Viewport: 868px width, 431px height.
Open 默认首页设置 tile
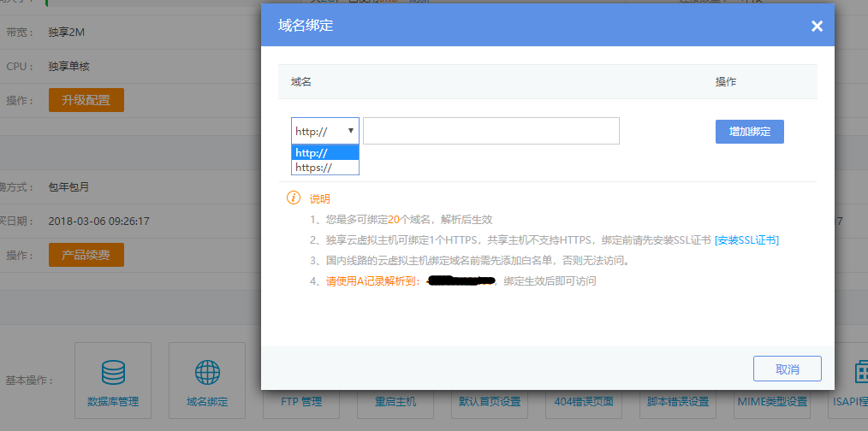[x=490, y=401]
